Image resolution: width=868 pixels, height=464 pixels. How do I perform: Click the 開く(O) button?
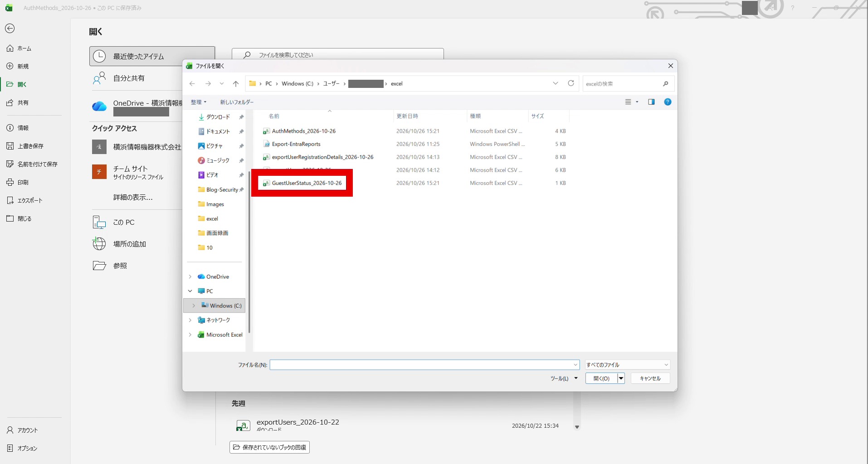tap(601, 378)
